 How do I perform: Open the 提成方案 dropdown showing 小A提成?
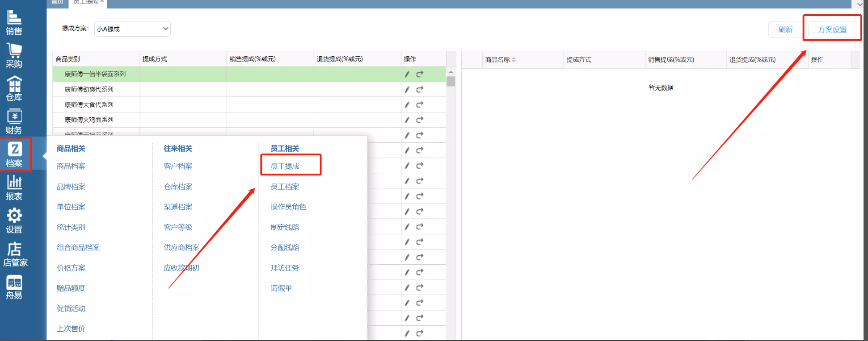[132, 29]
